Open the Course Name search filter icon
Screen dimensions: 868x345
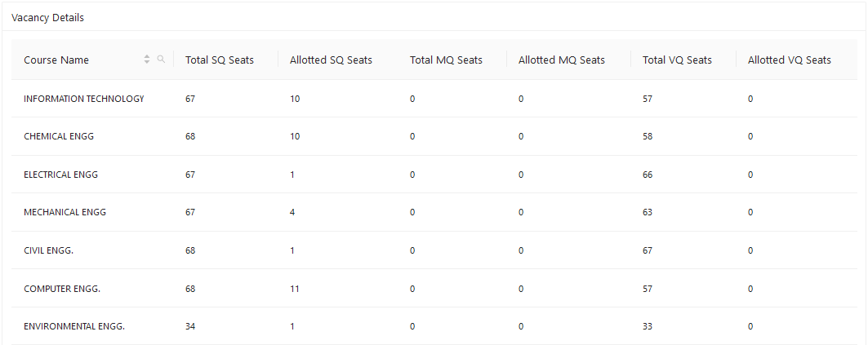click(x=161, y=60)
